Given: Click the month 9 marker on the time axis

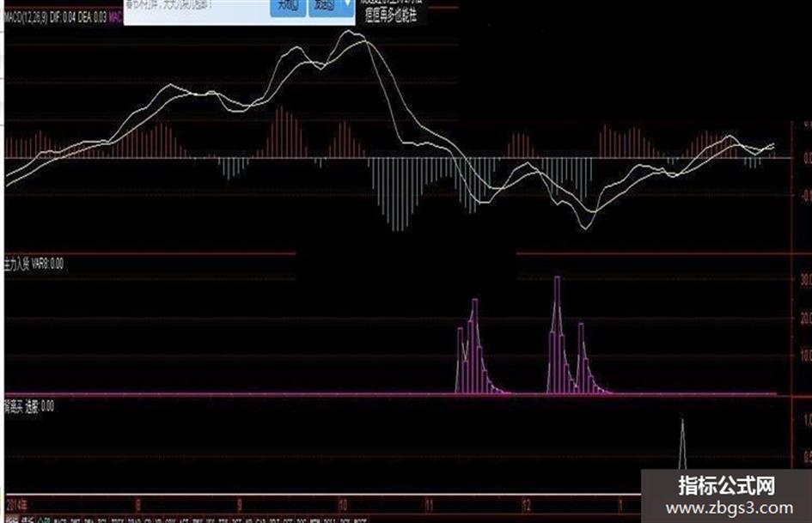Looking at the screenshot, I should (x=239, y=505).
